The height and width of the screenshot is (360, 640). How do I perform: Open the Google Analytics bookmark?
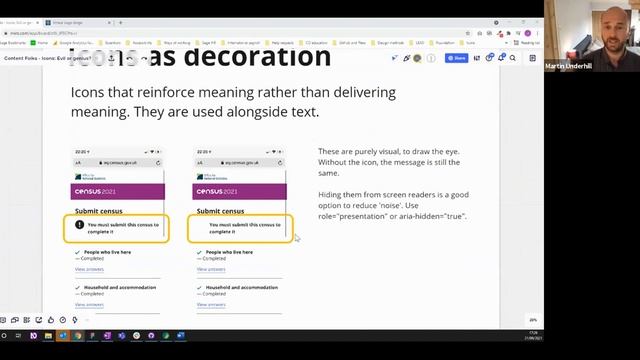coord(74,43)
